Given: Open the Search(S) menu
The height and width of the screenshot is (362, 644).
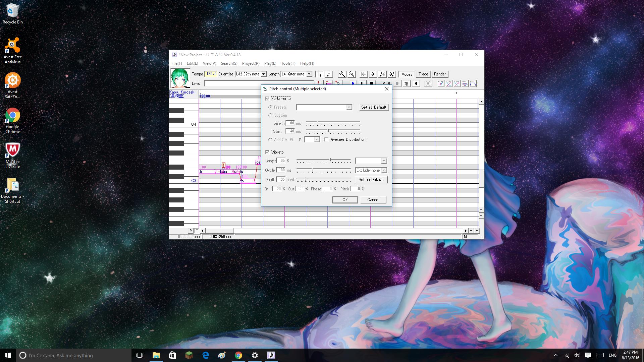Looking at the screenshot, I should click(229, 63).
